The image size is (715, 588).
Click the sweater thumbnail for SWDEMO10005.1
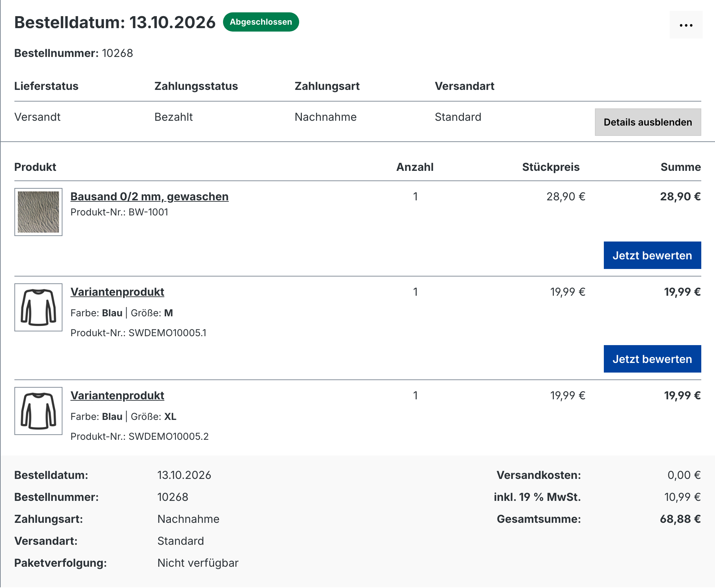[38, 307]
